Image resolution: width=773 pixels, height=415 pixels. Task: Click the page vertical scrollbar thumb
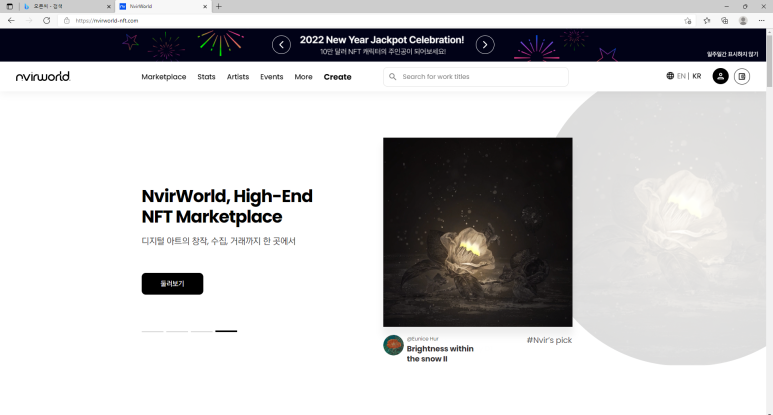point(769,61)
